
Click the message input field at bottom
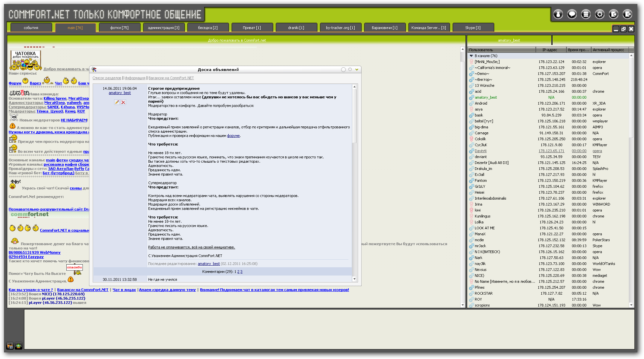tap(329, 329)
